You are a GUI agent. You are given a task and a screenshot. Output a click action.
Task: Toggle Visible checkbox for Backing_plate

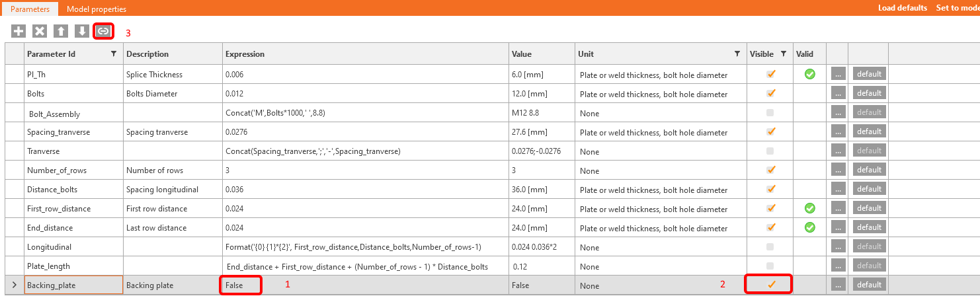tap(771, 285)
